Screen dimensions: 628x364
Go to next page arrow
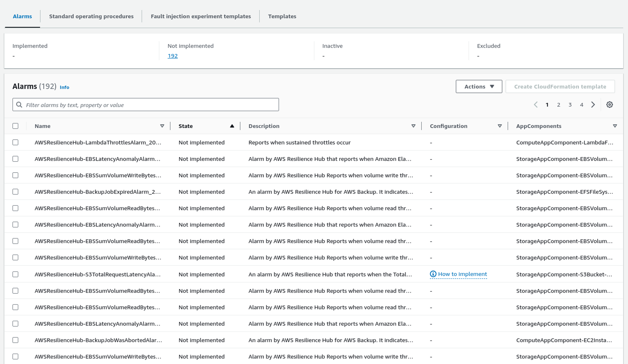click(x=593, y=105)
